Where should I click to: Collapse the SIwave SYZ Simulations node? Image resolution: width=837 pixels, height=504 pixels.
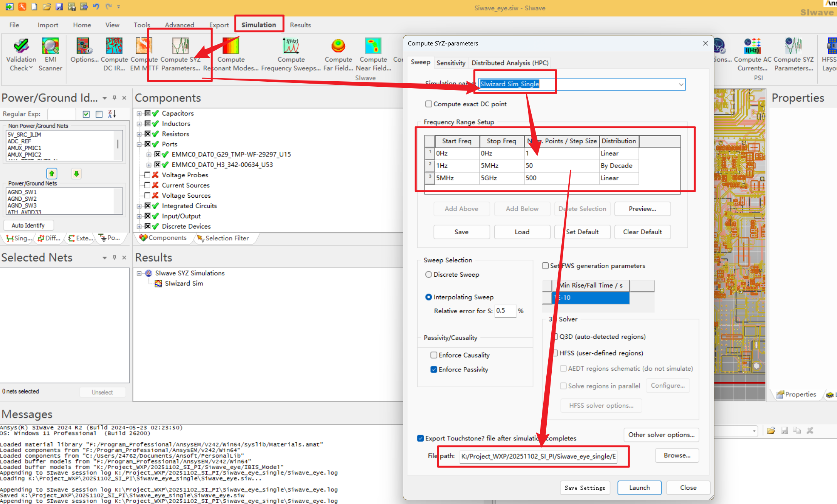point(139,274)
